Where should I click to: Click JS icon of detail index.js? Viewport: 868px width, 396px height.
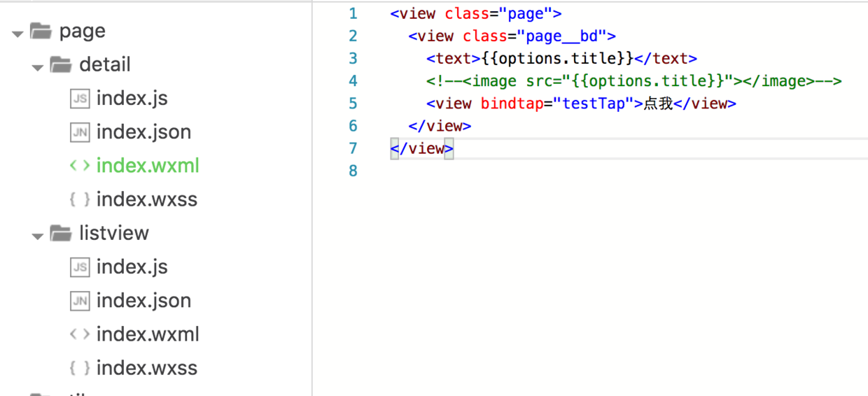pyautogui.click(x=80, y=99)
